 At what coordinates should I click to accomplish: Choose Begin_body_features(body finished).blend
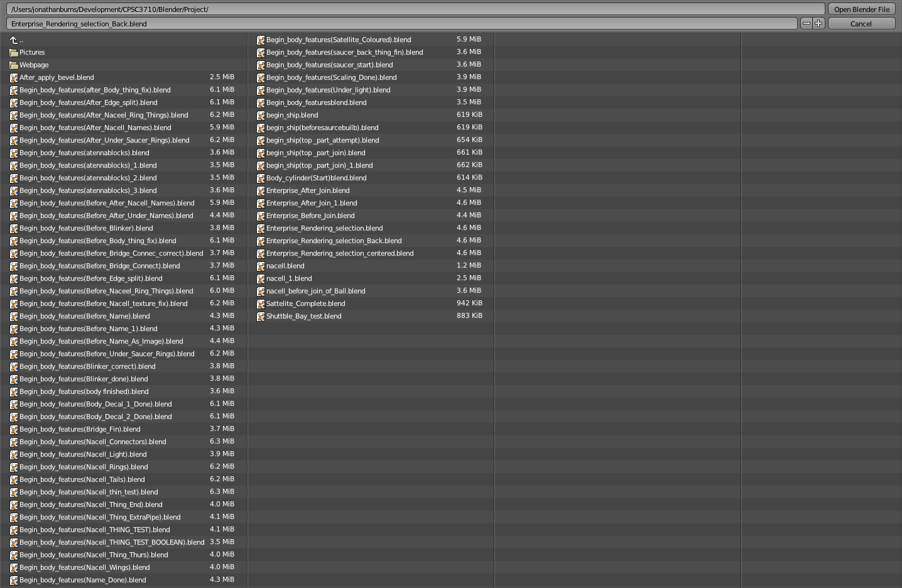coord(84,391)
